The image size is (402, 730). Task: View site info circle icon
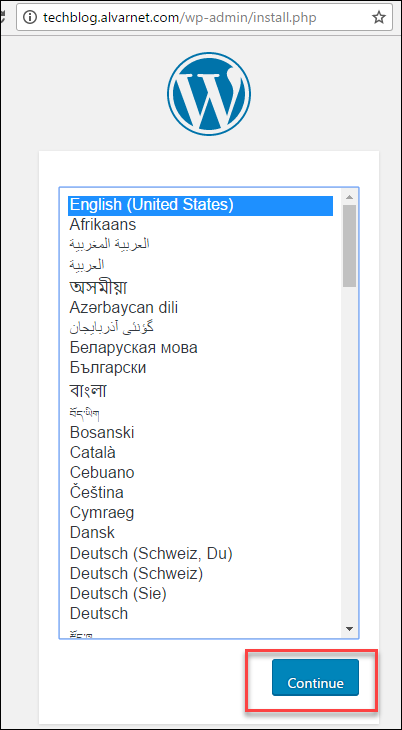click(30, 18)
